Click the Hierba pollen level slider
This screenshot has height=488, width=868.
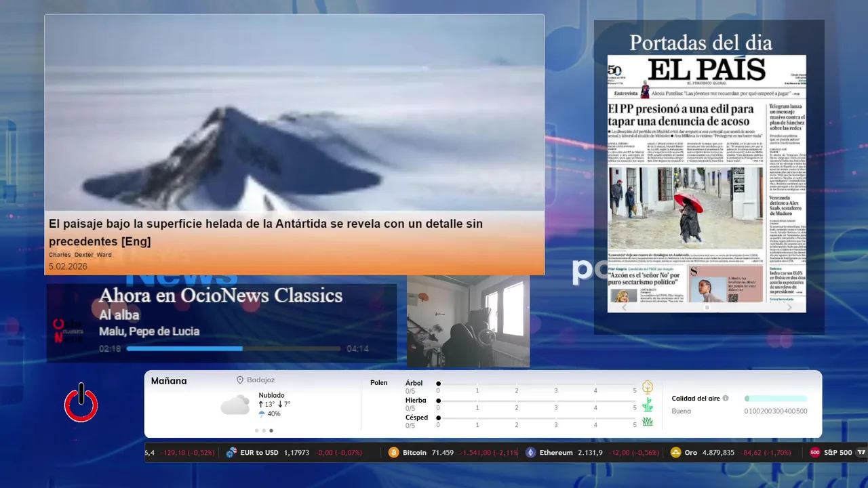coord(536,401)
